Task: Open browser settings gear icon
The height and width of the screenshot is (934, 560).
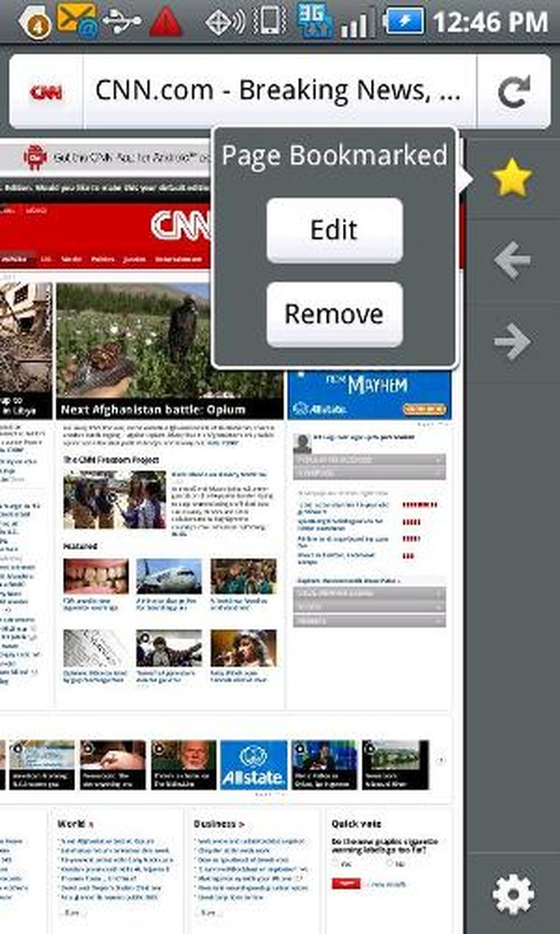Action: [x=513, y=895]
